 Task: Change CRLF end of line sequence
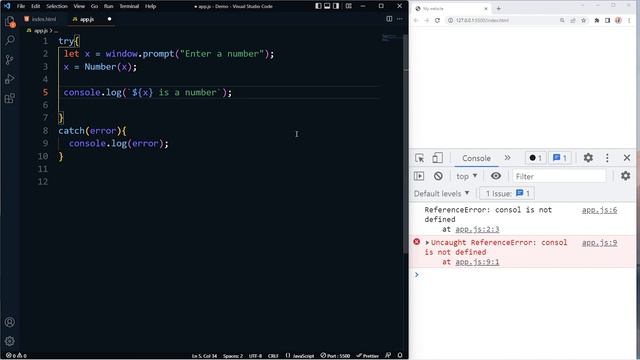[273, 356]
